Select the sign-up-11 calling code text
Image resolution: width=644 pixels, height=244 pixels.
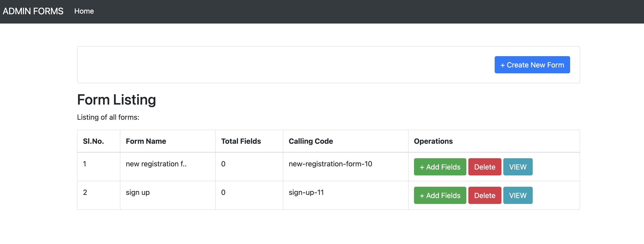pos(306,192)
